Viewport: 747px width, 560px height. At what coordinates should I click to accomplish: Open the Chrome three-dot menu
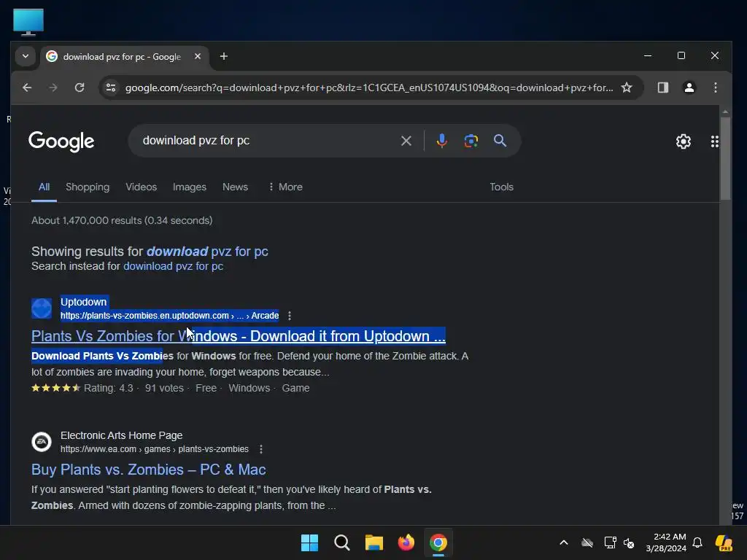point(716,87)
